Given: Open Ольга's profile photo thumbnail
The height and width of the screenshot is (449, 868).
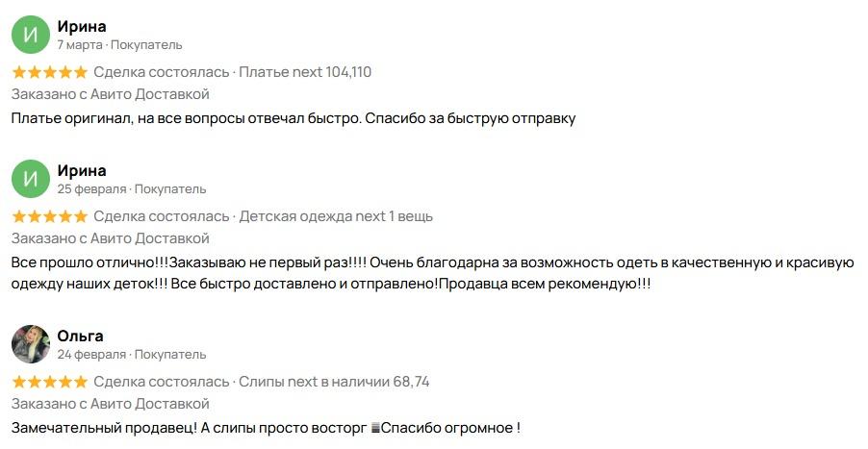Looking at the screenshot, I should click(x=31, y=344).
